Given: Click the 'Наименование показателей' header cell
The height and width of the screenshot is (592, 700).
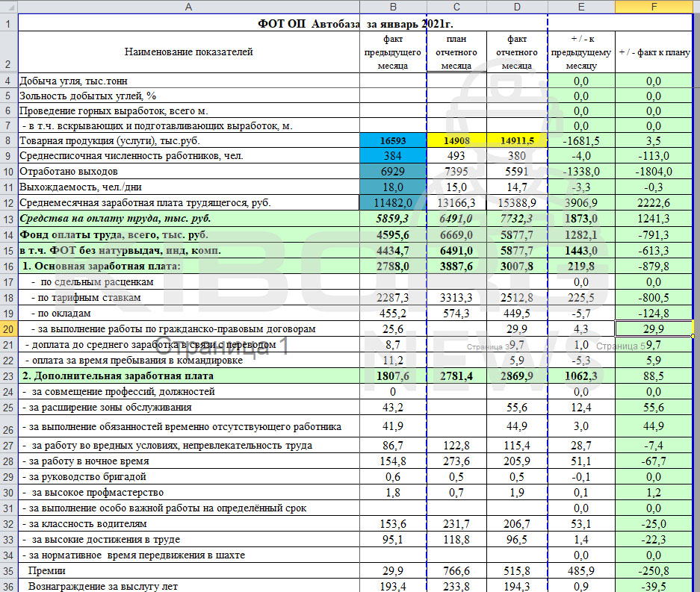Looking at the screenshot, I should coord(189,52).
